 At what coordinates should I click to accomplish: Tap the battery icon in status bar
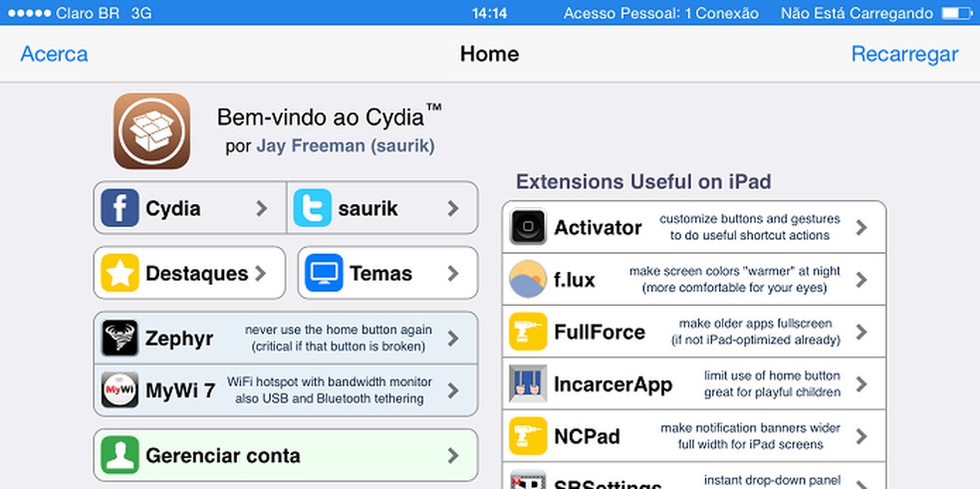957,13
